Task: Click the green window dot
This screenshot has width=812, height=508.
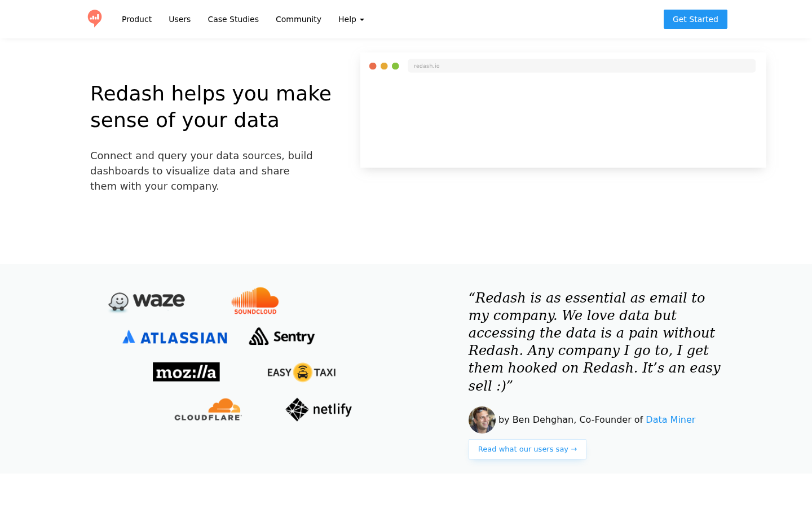Action: pos(395,66)
